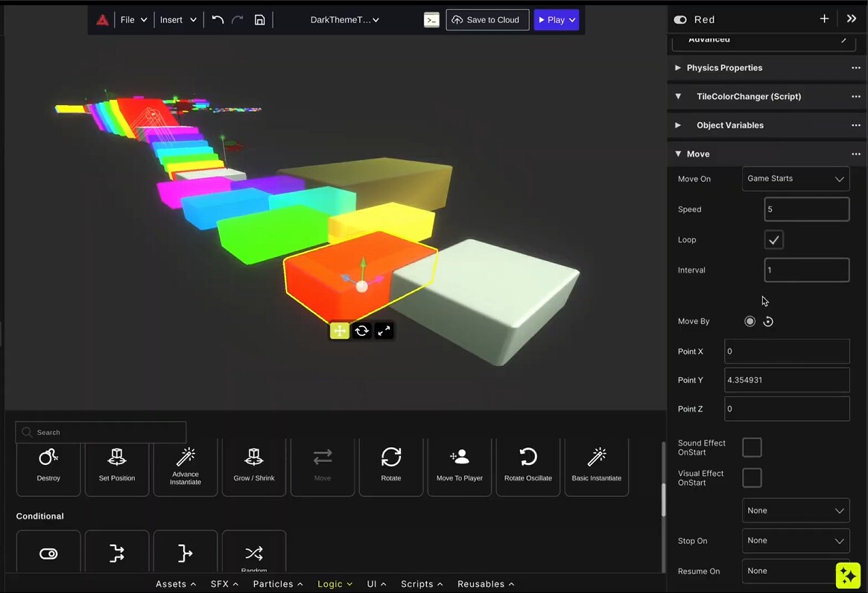The height and width of the screenshot is (593, 868).
Task: Open the console terminal icon
Action: tap(431, 20)
